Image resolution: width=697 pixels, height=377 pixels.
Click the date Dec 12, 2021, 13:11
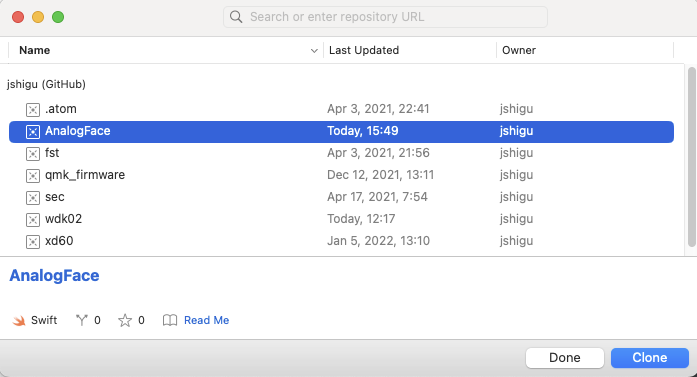pos(381,175)
